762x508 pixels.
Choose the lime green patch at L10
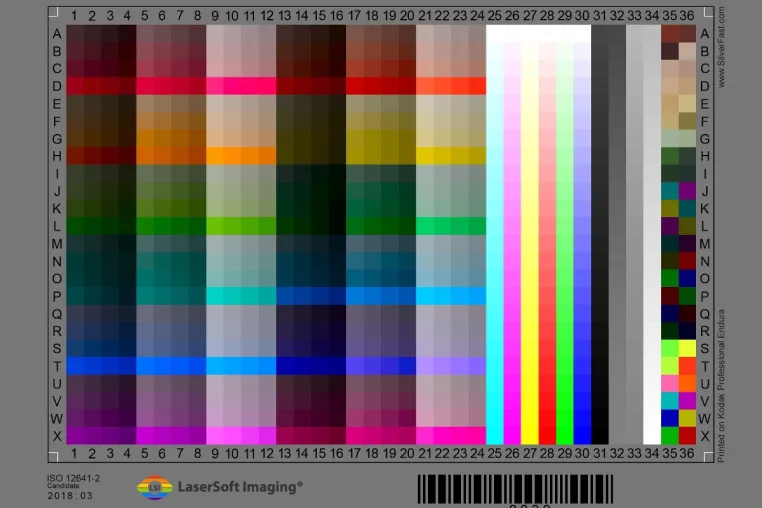pos(232,226)
